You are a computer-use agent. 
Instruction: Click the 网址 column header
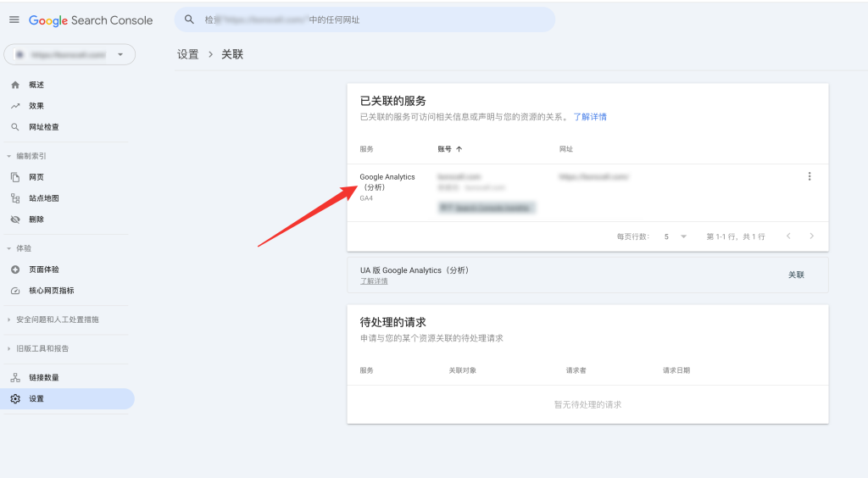point(565,149)
